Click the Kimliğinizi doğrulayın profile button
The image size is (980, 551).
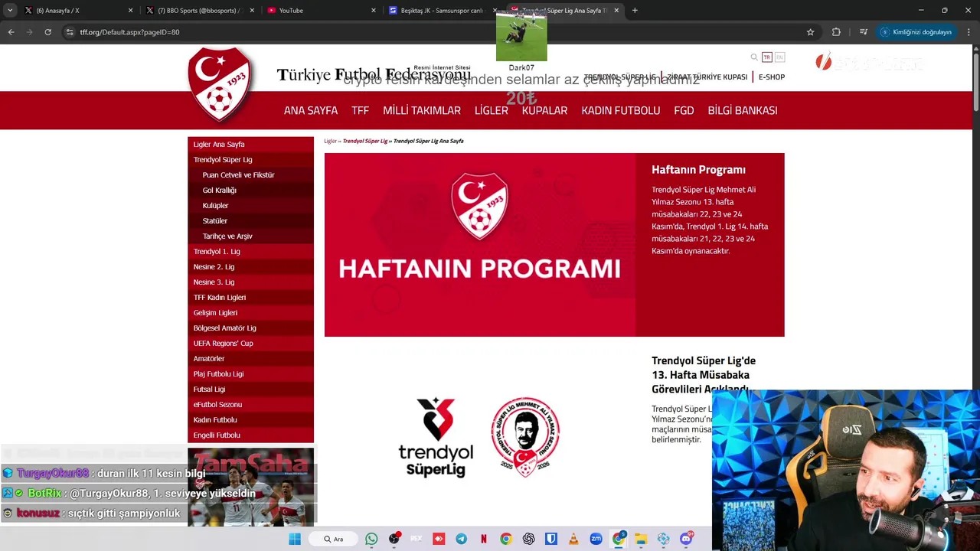click(916, 32)
